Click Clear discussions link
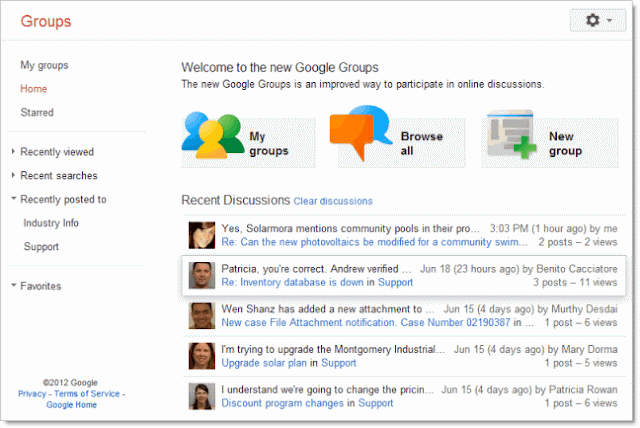This screenshot has height=428, width=640. (x=333, y=201)
